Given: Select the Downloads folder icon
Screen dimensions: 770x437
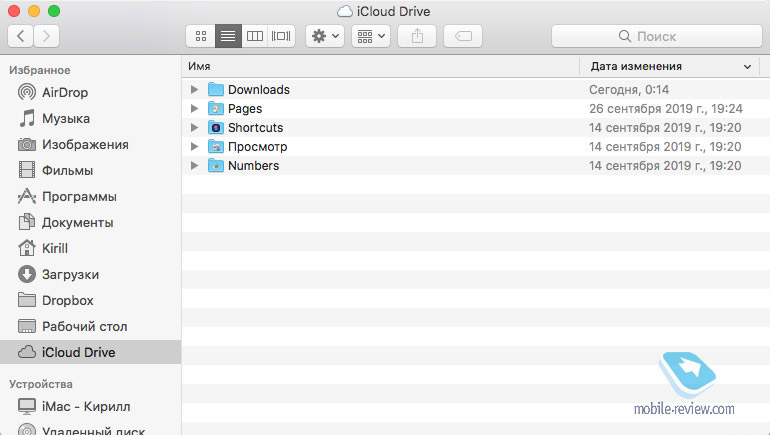Looking at the screenshot, I should (216, 89).
